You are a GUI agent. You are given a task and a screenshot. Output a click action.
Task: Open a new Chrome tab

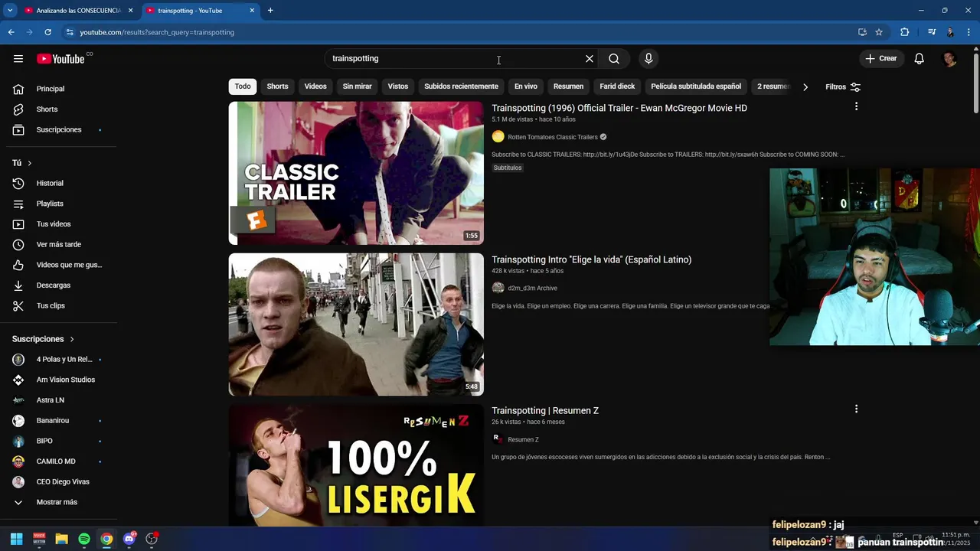270,11
